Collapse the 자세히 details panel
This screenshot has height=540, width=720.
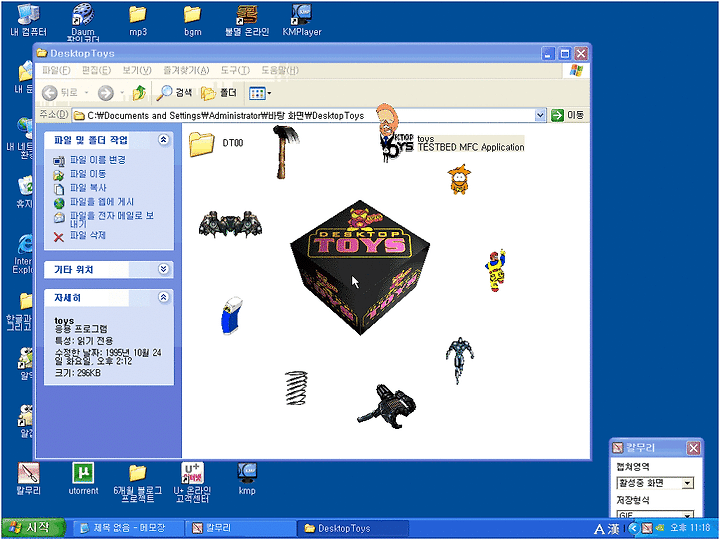point(163,297)
